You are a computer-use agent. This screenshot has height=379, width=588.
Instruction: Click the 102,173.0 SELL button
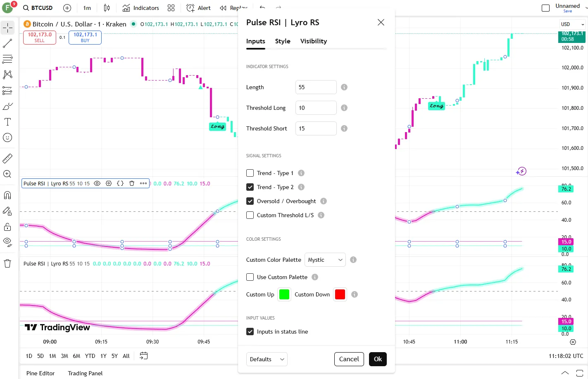40,38
